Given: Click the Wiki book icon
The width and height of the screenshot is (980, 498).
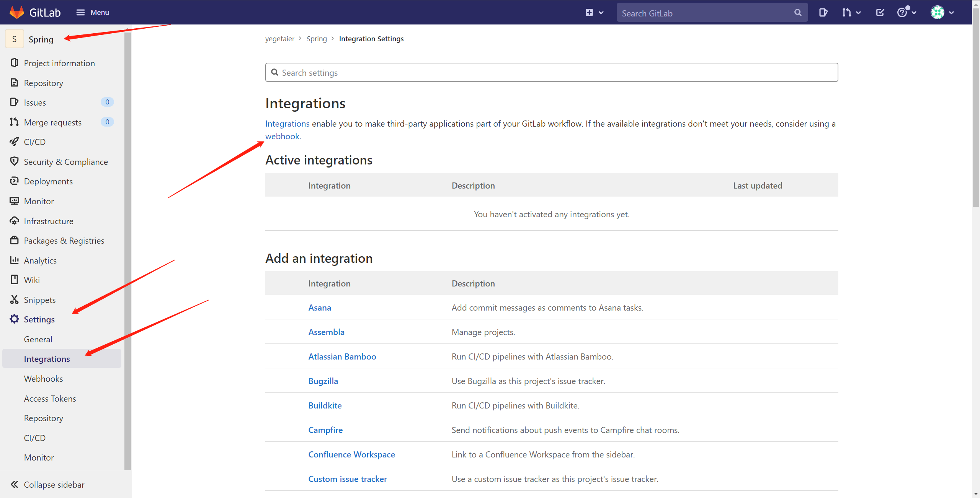Looking at the screenshot, I should pos(14,280).
